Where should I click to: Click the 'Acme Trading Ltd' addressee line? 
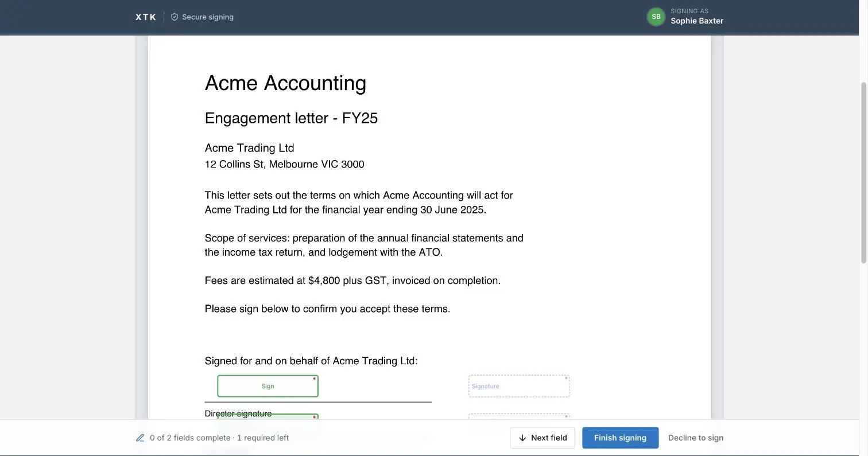tap(249, 148)
